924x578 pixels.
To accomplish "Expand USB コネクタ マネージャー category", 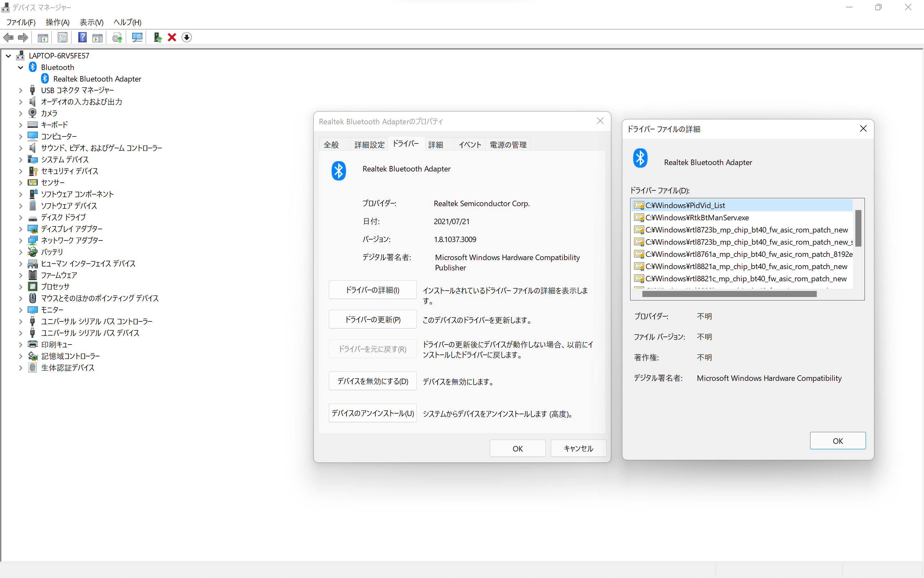I will click(x=21, y=90).
